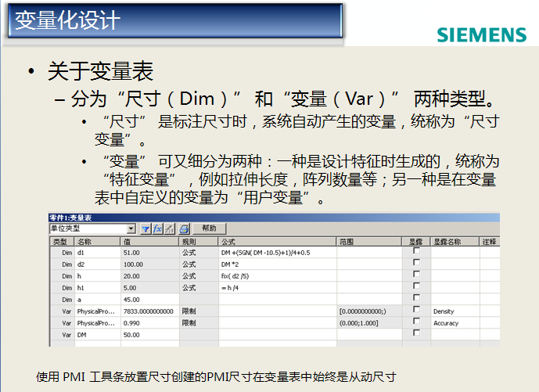This screenshot has width=539, height=392.
Task: Click the exposed name cell Accuracy
Action: (x=455, y=323)
